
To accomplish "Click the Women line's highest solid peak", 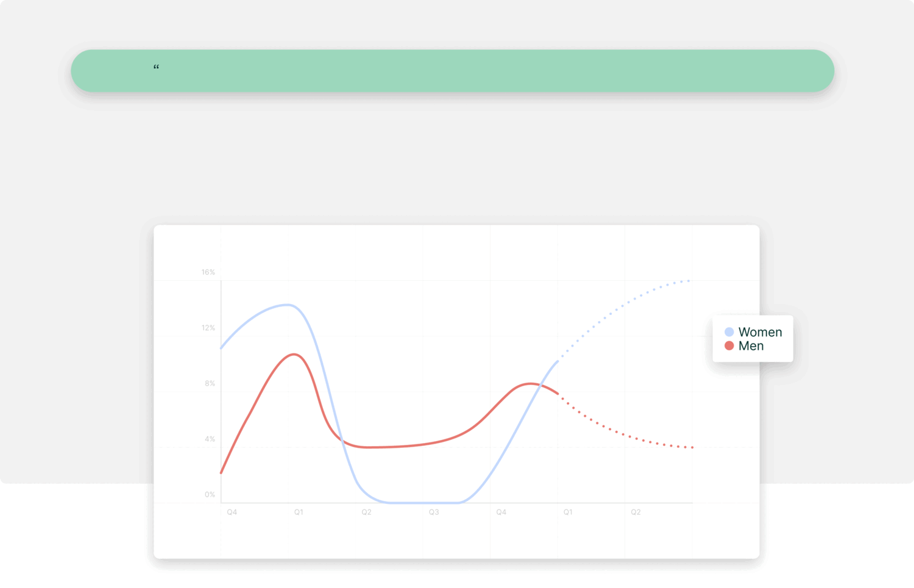I will tap(288, 305).
